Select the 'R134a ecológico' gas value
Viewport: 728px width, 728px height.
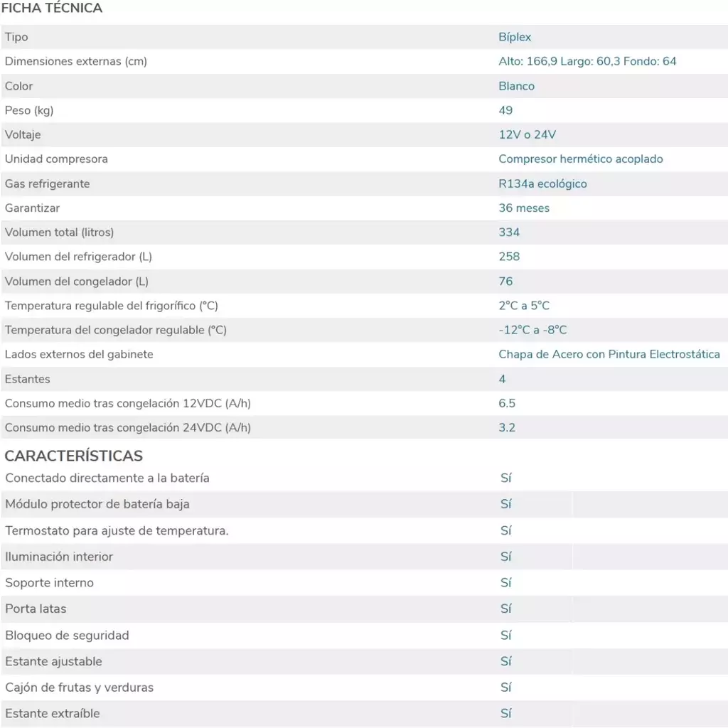pos(542,184)
